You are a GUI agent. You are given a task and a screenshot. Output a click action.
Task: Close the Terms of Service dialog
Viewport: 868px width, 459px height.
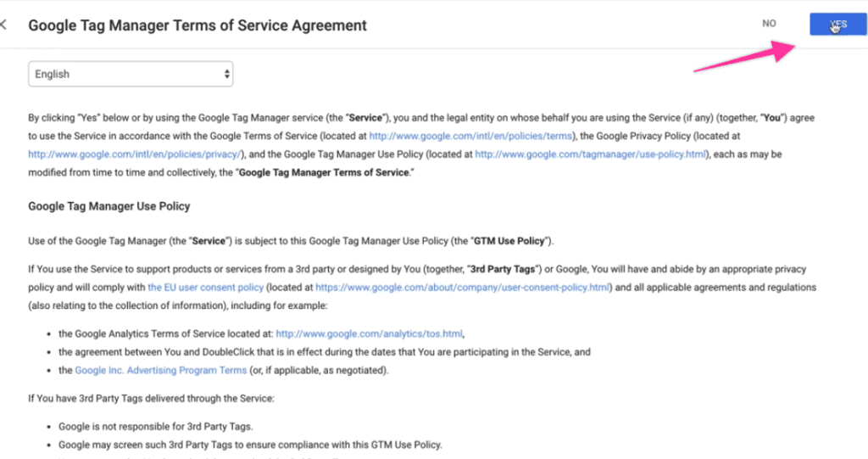pos(3,25)
